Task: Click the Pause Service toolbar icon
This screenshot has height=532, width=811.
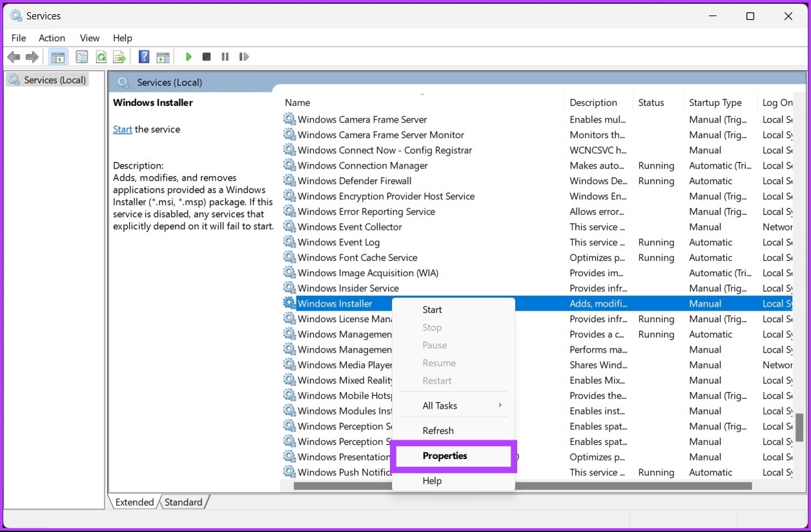Action: click(225, 57)
